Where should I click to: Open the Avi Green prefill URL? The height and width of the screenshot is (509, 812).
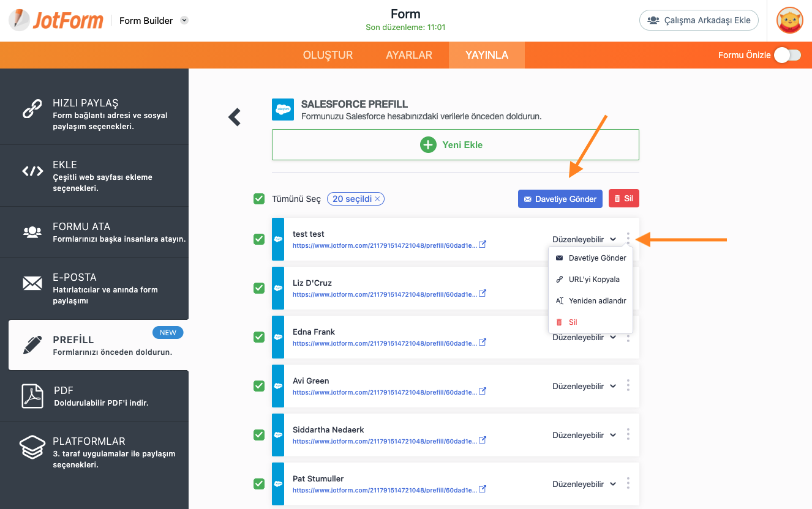pyautogui.click(x=384, y=392)
